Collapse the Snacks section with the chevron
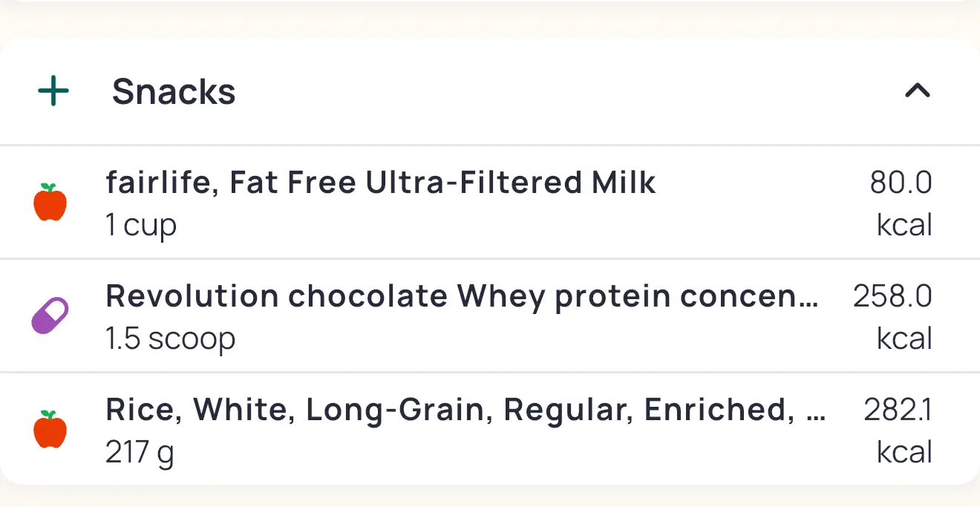 pyautogui.click(x=918, y=91)
